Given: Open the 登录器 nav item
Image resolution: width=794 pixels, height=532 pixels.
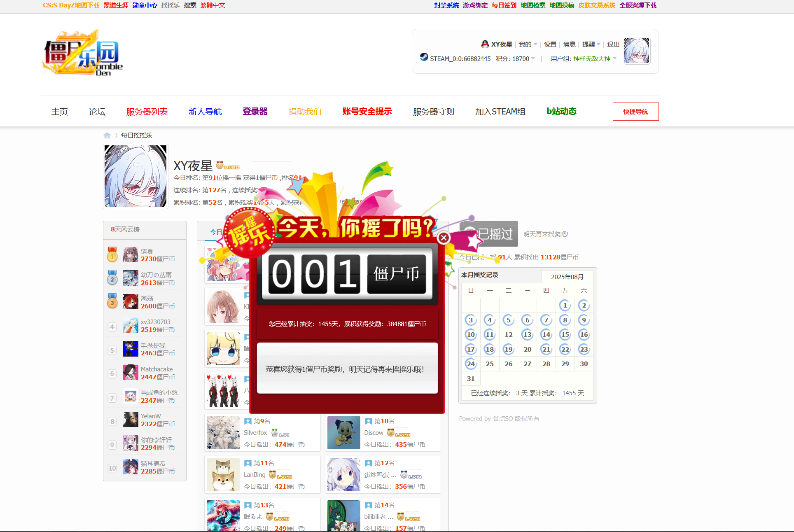Looking at the screenshot, I should tap(255, 112).
